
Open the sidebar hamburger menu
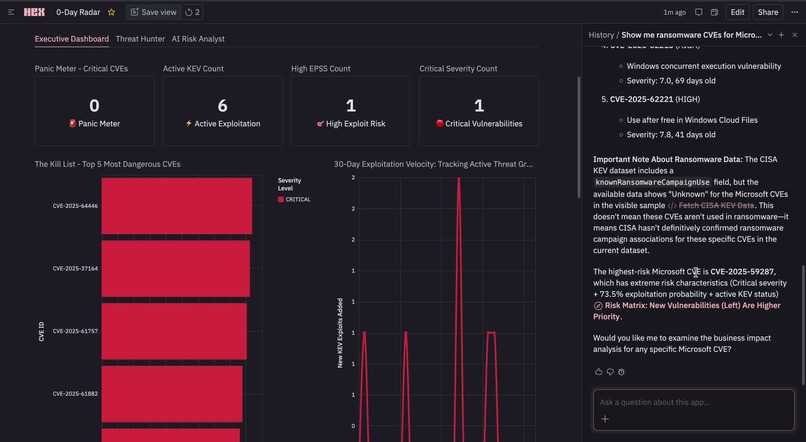(11, 12)
